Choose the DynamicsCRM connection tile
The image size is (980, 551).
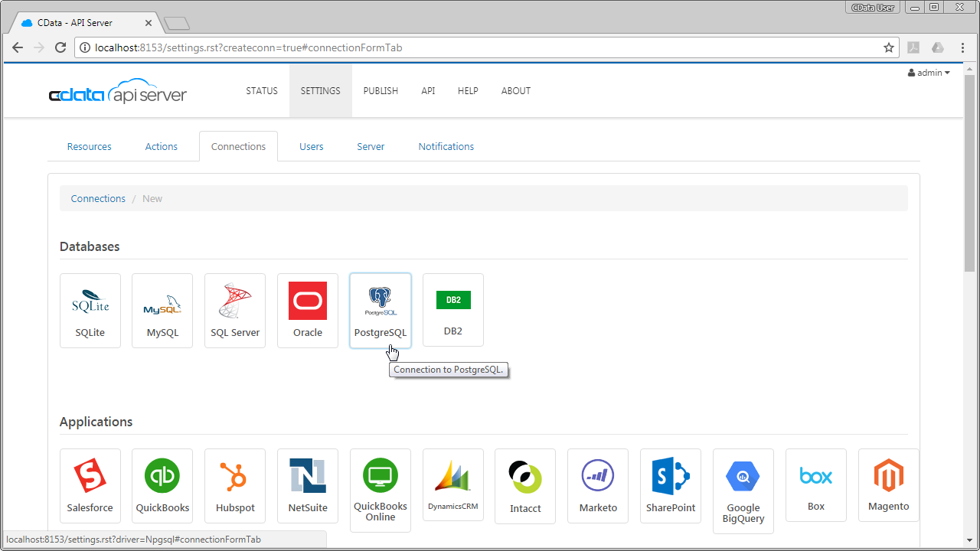453,485
